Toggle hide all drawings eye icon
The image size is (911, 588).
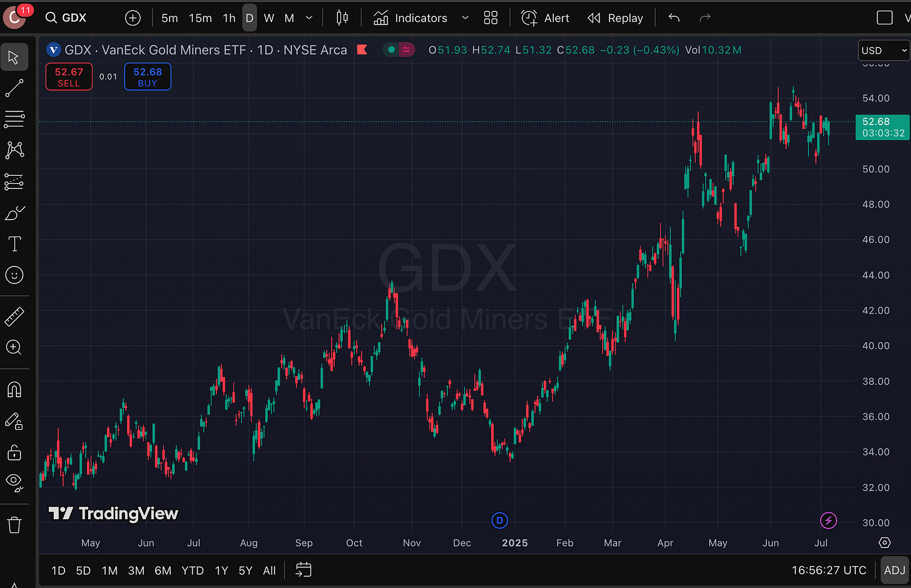(14, 482)
